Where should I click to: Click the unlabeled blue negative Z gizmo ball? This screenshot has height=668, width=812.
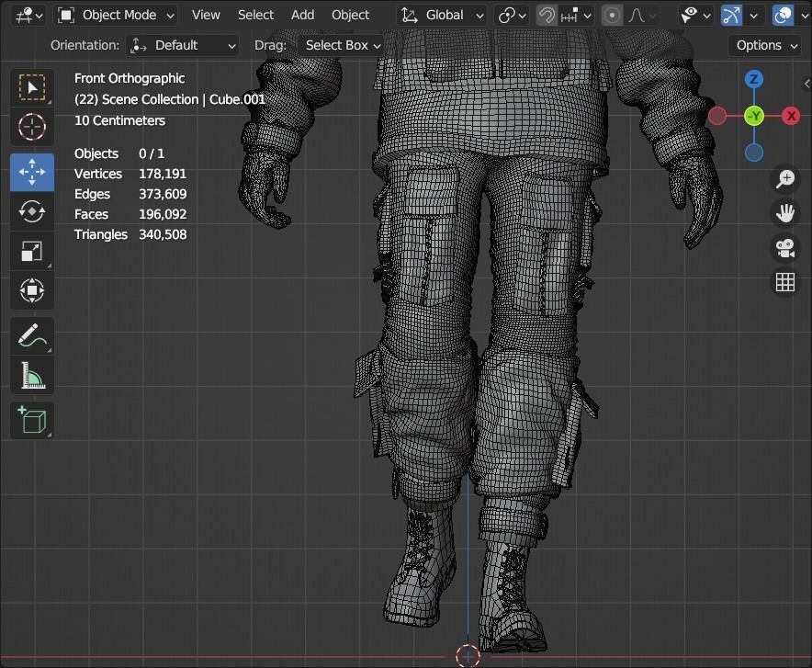pyautogui.click(x=754, y=153)
